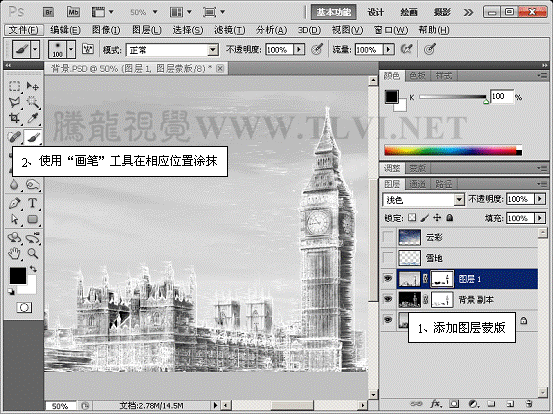Open the 流量 flow slider arrow
The width and height of the screenshot is (553, 414).
389,49
